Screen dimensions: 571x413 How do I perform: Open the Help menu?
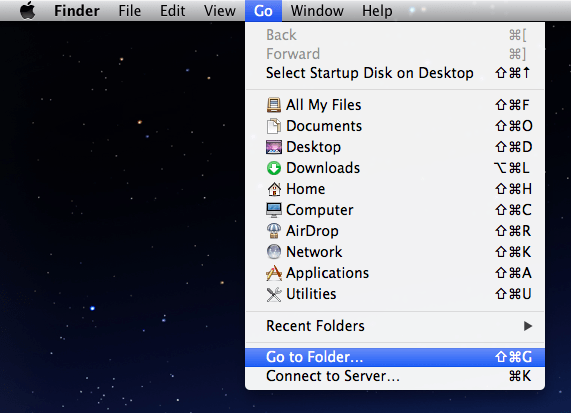377,11
